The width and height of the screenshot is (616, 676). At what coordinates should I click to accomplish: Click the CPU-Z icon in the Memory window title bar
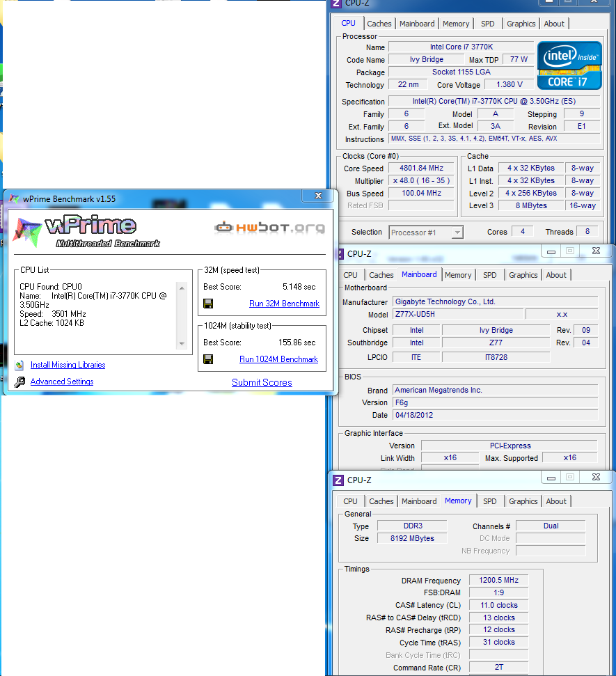pyautogui.click(x=338, y=480)
